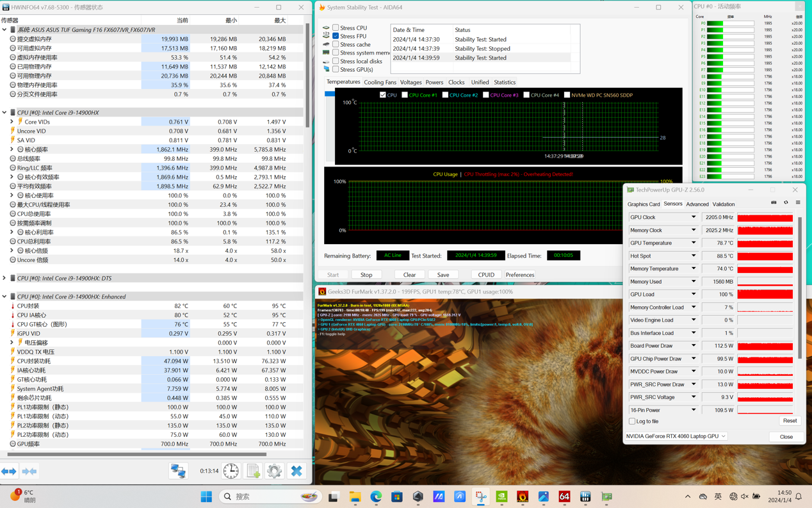
Task: Click GPU-Z screenshot camera icon
Action: point(774,202)
